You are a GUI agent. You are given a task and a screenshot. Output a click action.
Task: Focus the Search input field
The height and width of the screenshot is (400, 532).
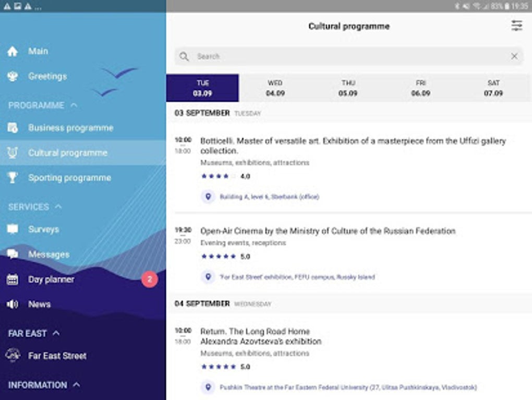click(x=344, y=56)
